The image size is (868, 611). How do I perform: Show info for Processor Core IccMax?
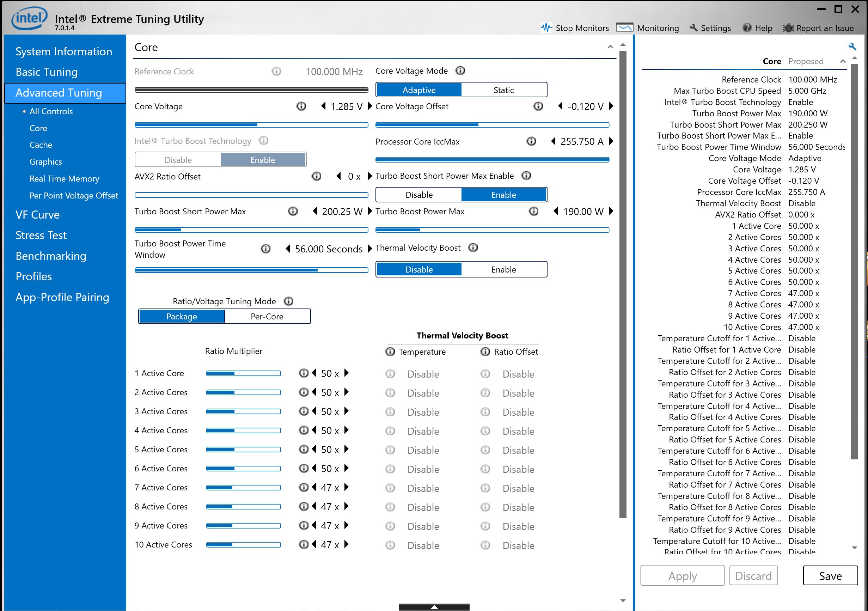coord(531,141)
